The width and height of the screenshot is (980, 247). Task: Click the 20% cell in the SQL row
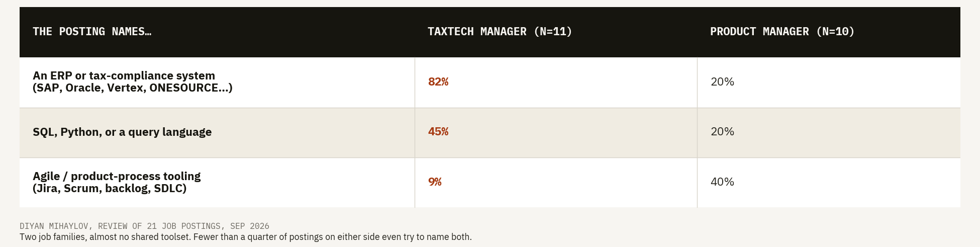(x=829, y=132)
